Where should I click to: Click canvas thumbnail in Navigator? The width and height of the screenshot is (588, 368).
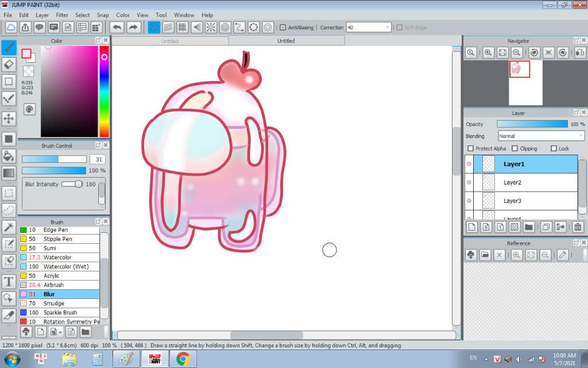[525, 83]
